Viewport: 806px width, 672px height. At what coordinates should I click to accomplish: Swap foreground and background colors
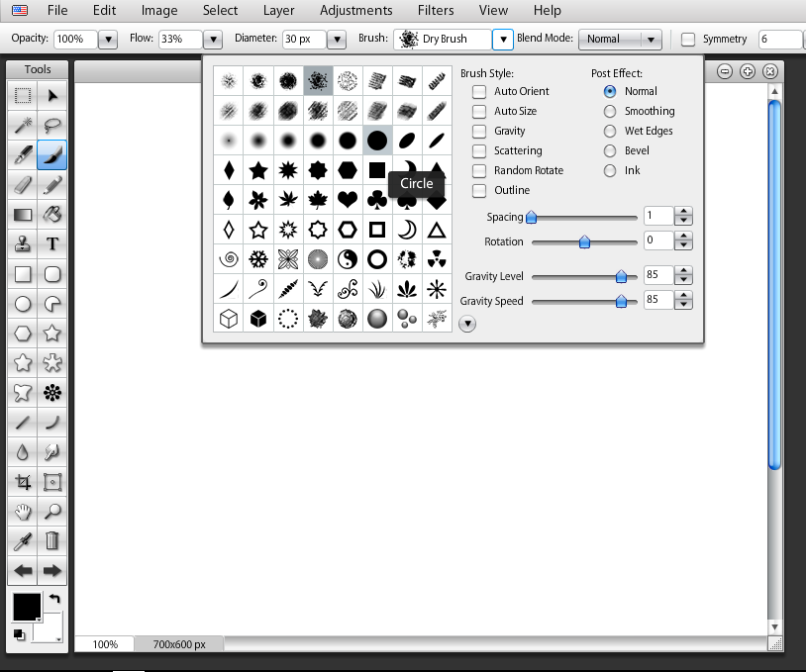click(54, 599)
